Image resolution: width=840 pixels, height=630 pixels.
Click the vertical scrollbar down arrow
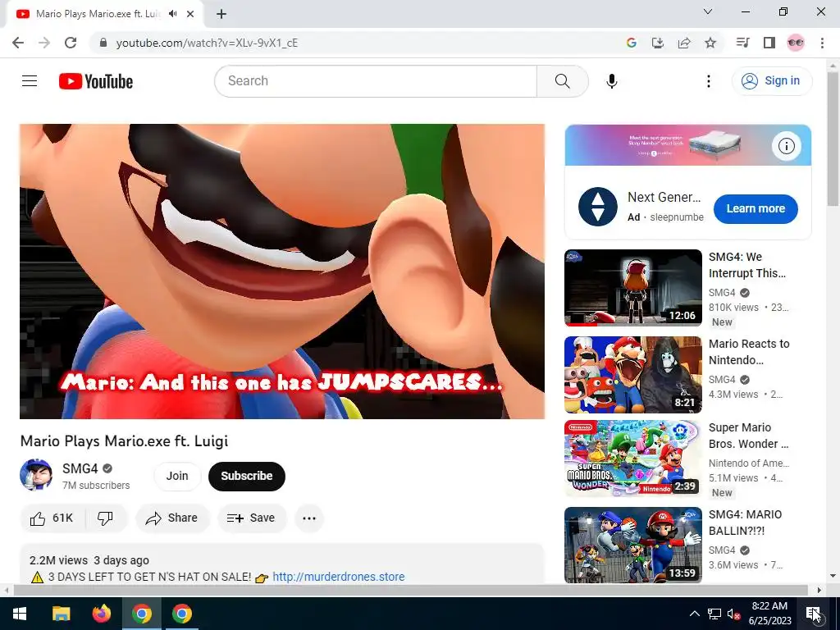point(833,577)
